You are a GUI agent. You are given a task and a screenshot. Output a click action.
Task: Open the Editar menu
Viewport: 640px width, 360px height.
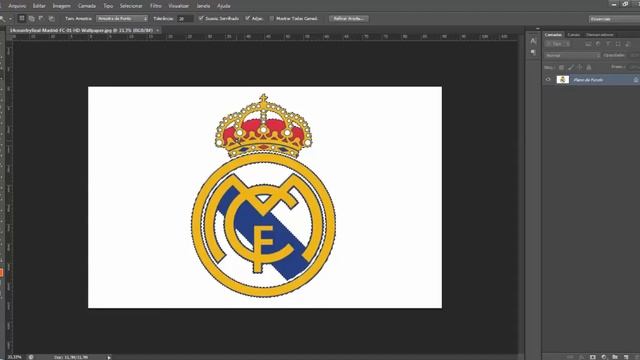point(39,6)
